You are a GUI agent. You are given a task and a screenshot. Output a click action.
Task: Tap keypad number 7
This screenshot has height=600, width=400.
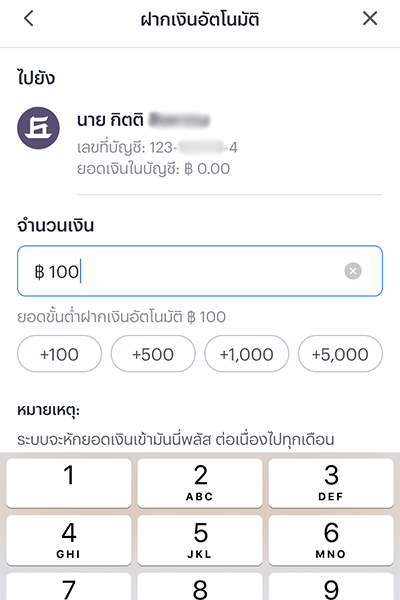click(x=69, y=587)
